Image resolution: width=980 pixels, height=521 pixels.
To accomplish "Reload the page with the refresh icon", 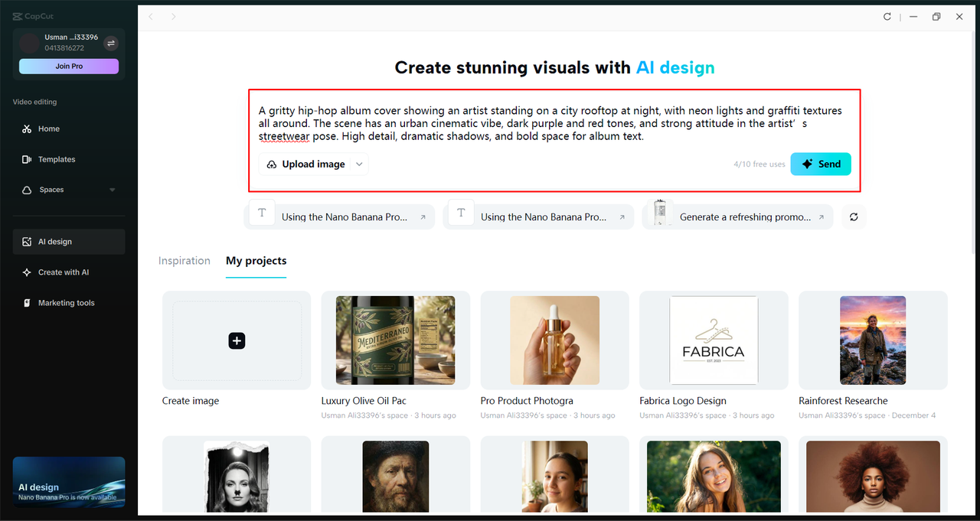I will (x=887, y=16).
